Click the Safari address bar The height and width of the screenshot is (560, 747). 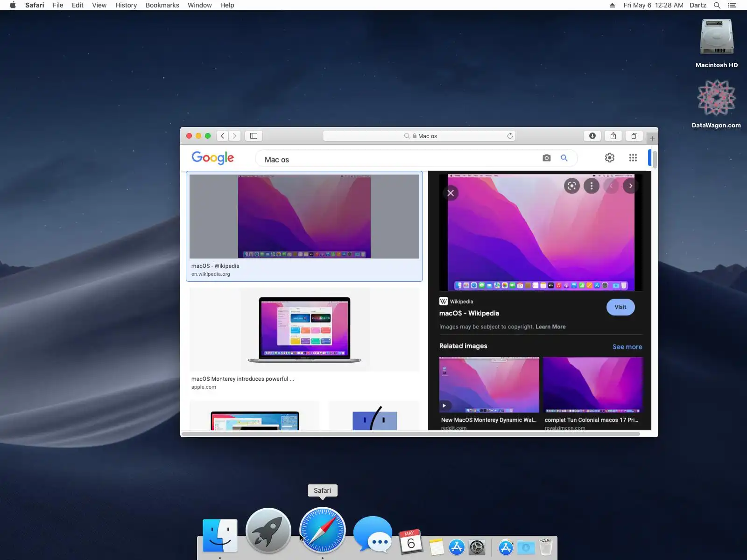(x=419, y=136)
